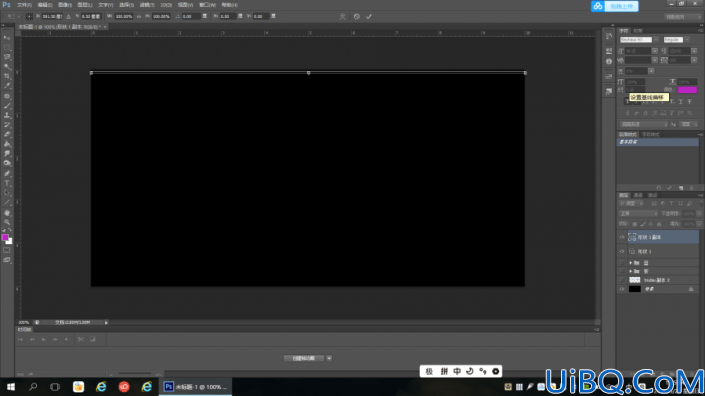705x396 pixels.
Task: Click the 创建视频时间轴 button
Action: pos(303,358)
